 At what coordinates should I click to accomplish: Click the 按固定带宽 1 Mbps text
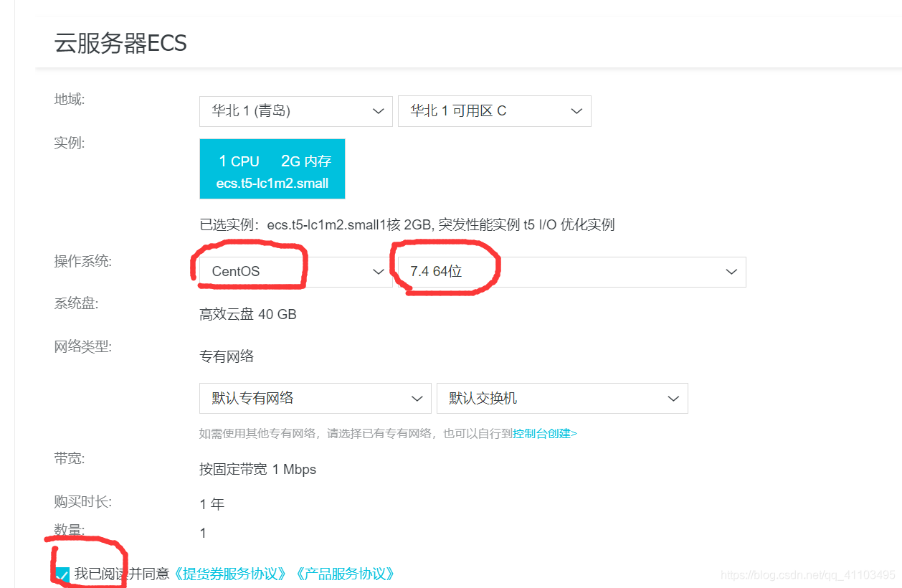(x=257, y=469)
